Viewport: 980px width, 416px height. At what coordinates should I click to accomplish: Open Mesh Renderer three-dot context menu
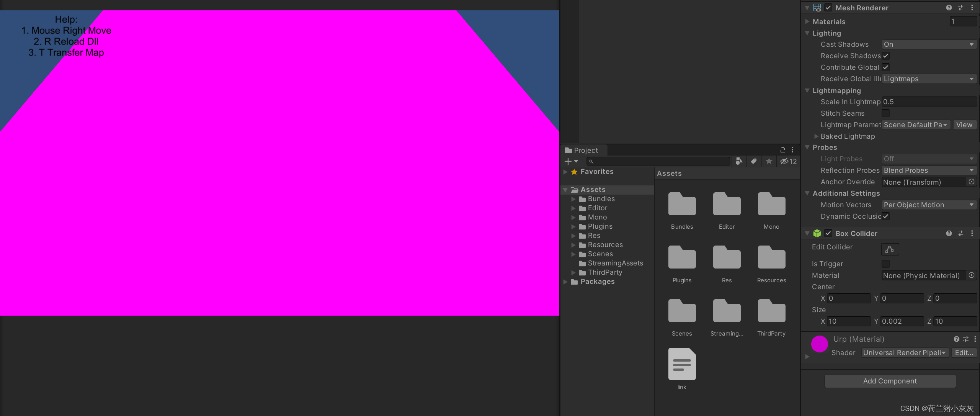972,8
